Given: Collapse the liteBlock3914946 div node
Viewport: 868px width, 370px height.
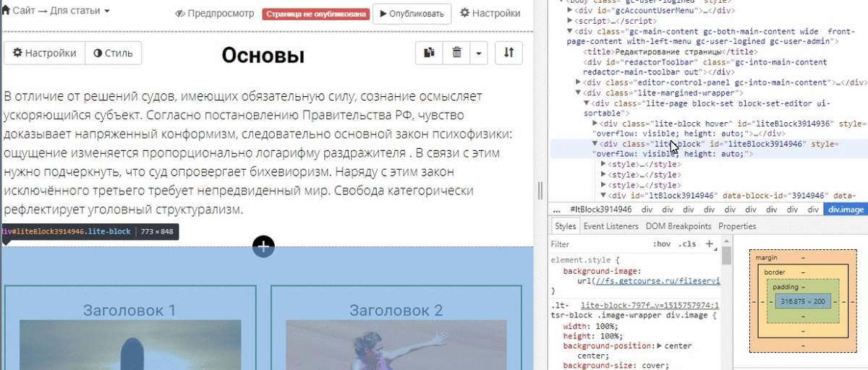Looking at the screenshot, I should tap(595, 144).
